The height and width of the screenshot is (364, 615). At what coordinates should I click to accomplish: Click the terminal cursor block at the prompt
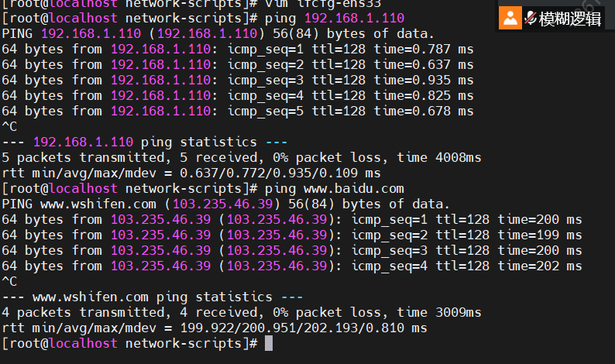click(x=269, y=343)
